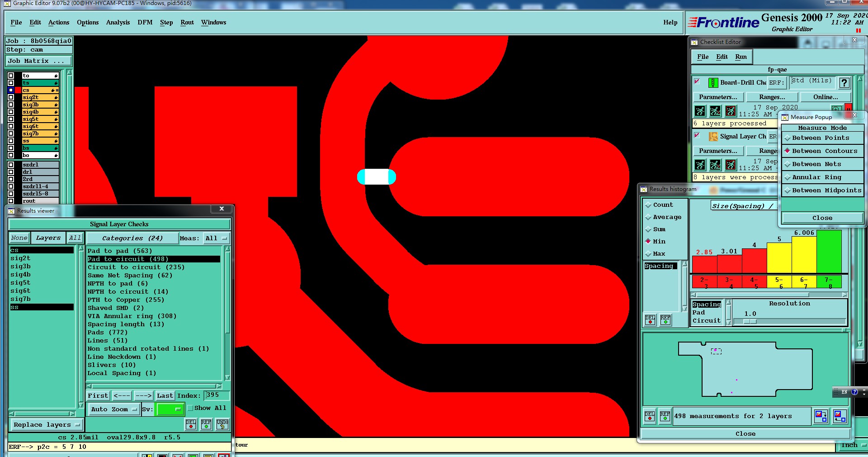Open the Rout menu

coord(187,23)
